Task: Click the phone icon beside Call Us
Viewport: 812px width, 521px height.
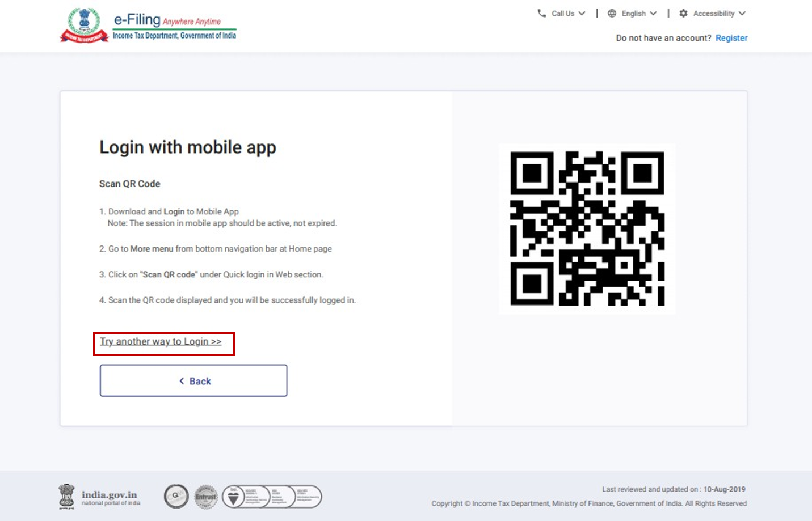Action: pos(541,13)
